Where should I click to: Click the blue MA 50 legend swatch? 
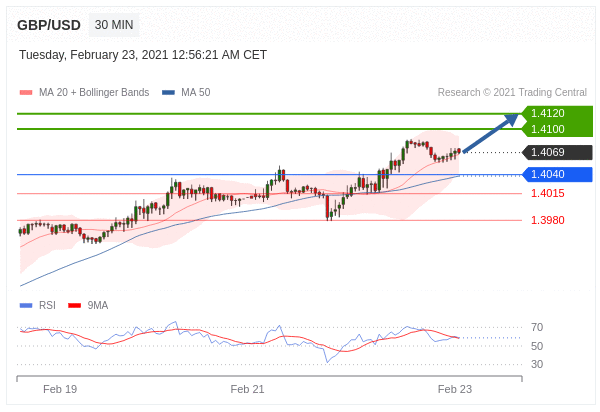click(x=168, y=93)
